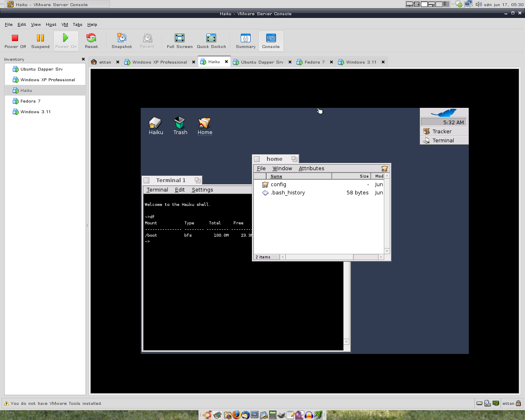Click the red Power Off toolbar button

point(15,41)
